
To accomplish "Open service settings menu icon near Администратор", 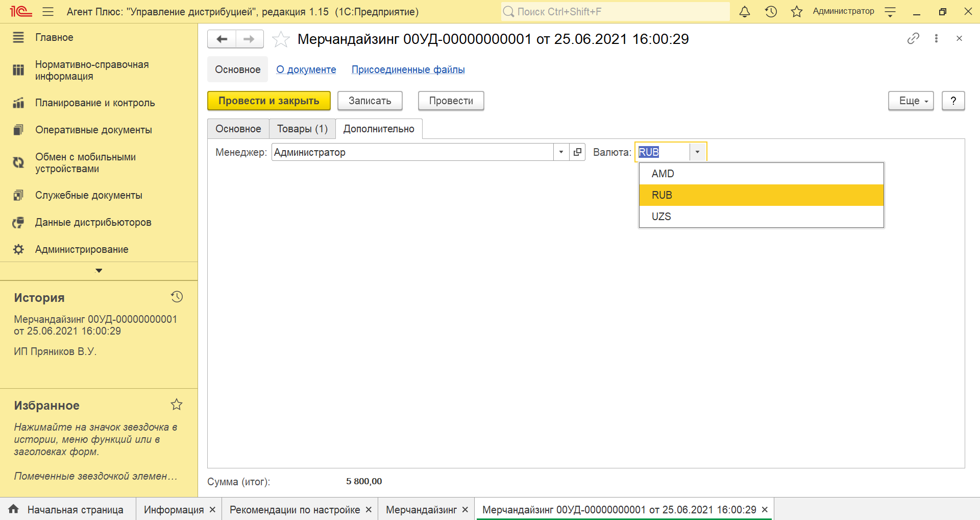I will (890, 12).
